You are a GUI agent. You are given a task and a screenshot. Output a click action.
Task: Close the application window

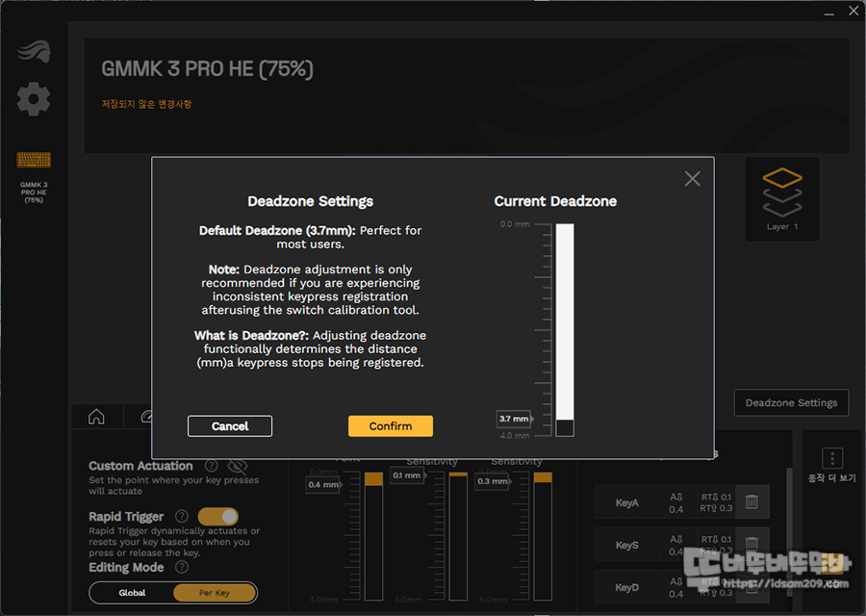(x=853, y=11)
